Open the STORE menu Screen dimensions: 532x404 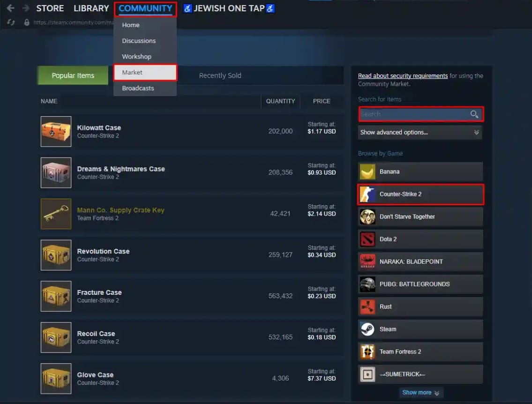50,8
